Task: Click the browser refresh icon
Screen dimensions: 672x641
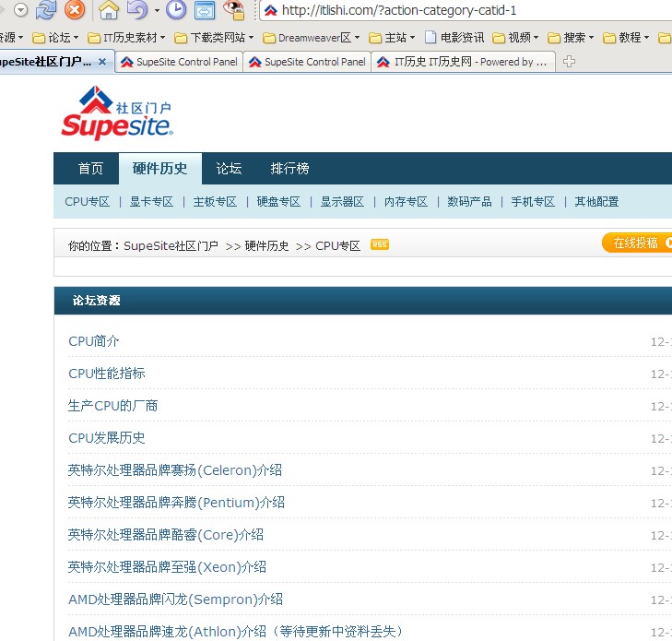Action: (46, 11)
